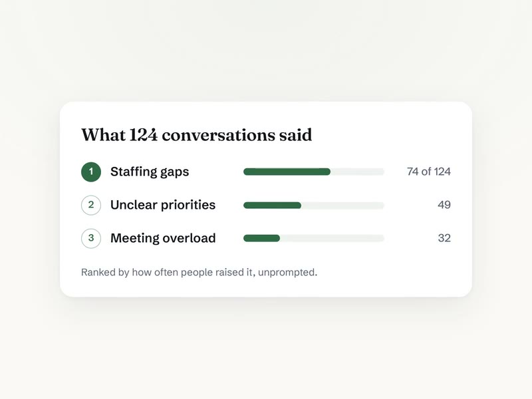The height and width of the screenshot is (399, 532).
Task: Select the Meeting overload label
Action: pyautogui.click(x=163, y=238)
